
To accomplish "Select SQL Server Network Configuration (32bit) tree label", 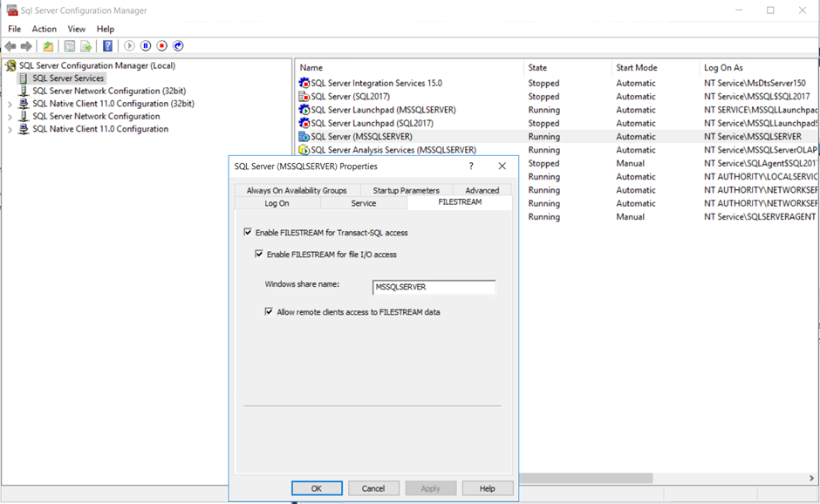I will point(109,91).
